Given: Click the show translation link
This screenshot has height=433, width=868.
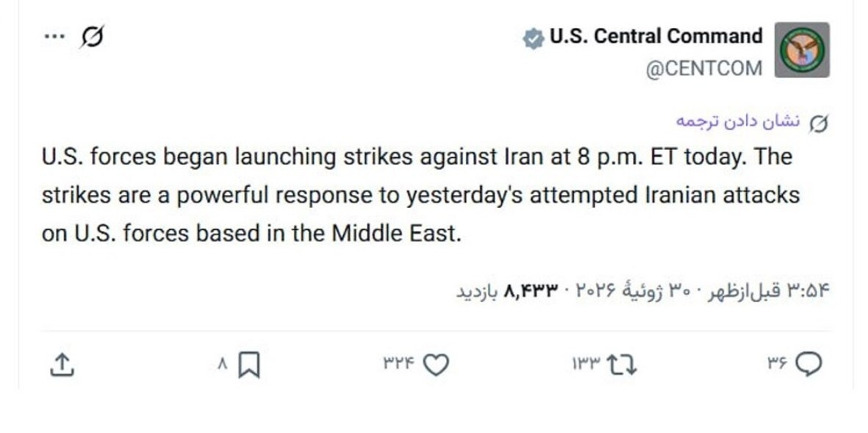Looking at the screenshot, I should pyautogui.click(x=737, y=121).
